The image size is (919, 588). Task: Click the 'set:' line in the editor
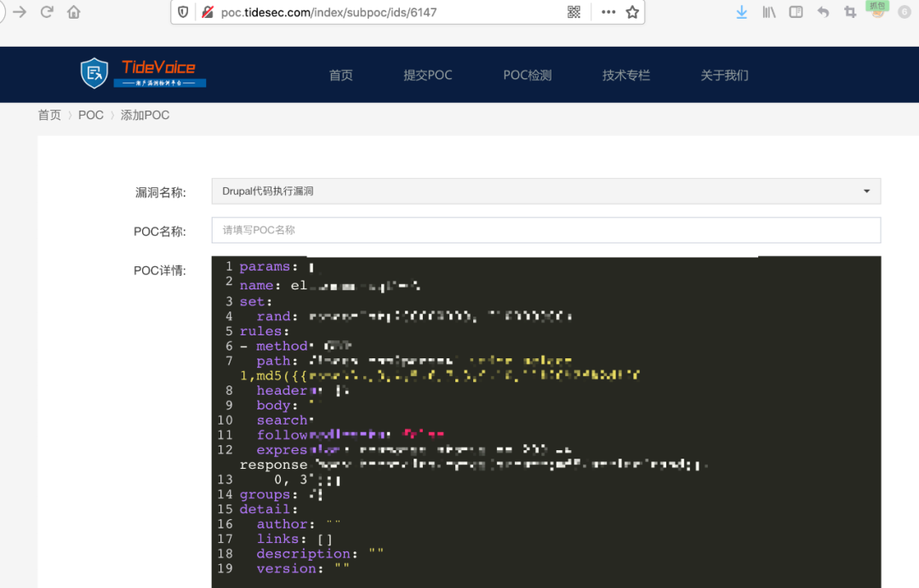(255, 301)
